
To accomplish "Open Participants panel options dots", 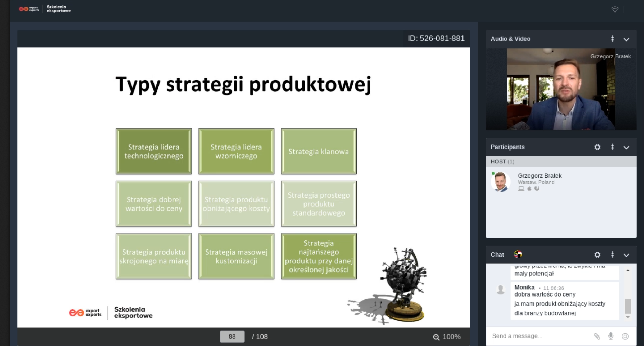I will 612,147.
